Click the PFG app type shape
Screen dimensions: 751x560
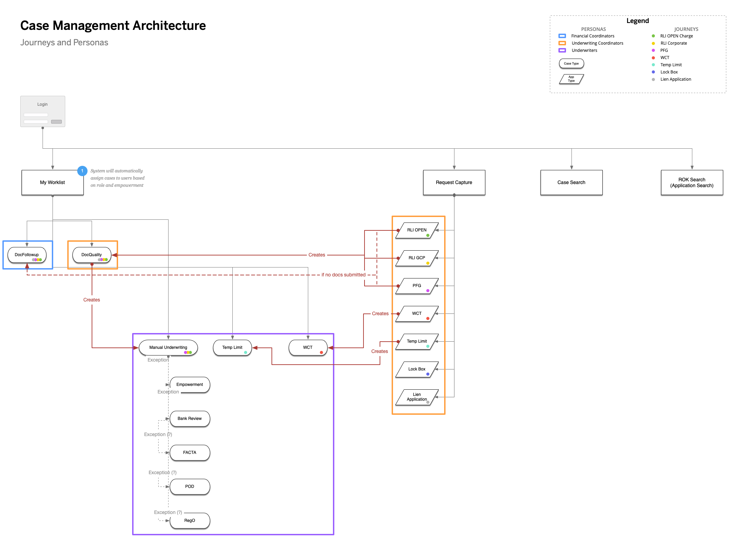[x=417, y=286]
